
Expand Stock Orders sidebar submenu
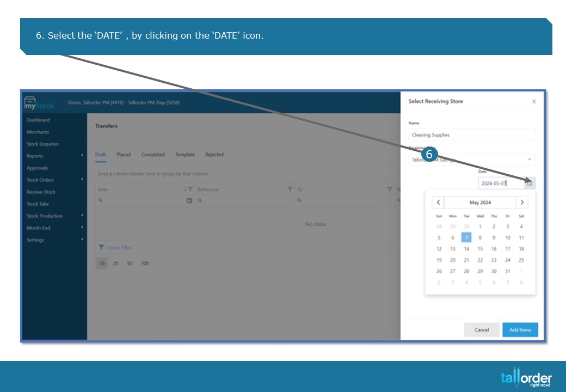click(x=82, y=180)
